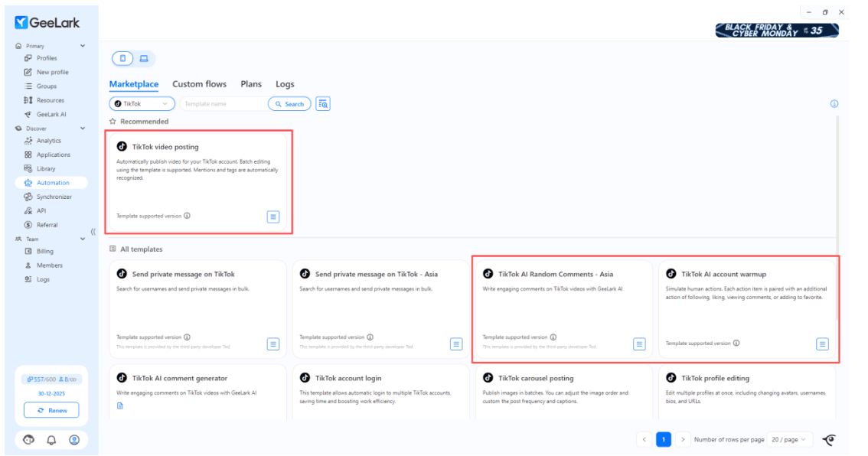
Task: Open the Logs tab
Action: coord(285,84)
